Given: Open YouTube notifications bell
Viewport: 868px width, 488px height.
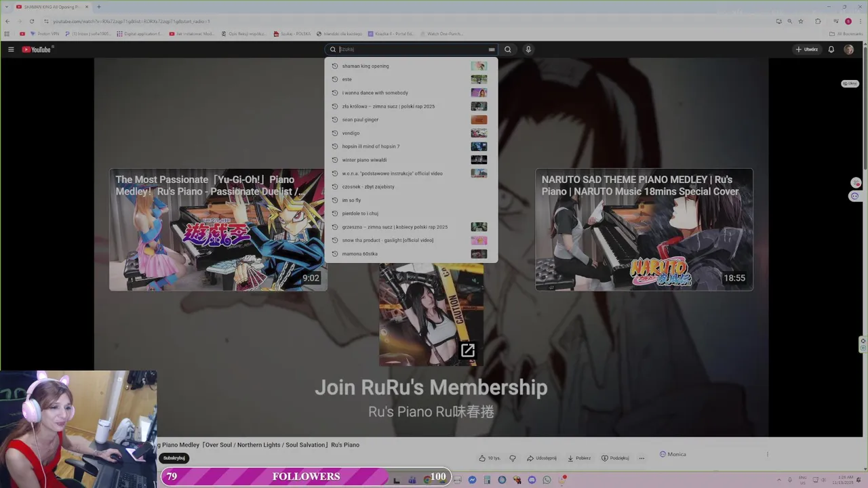Looking at the screenshot, I should point(831,49).
